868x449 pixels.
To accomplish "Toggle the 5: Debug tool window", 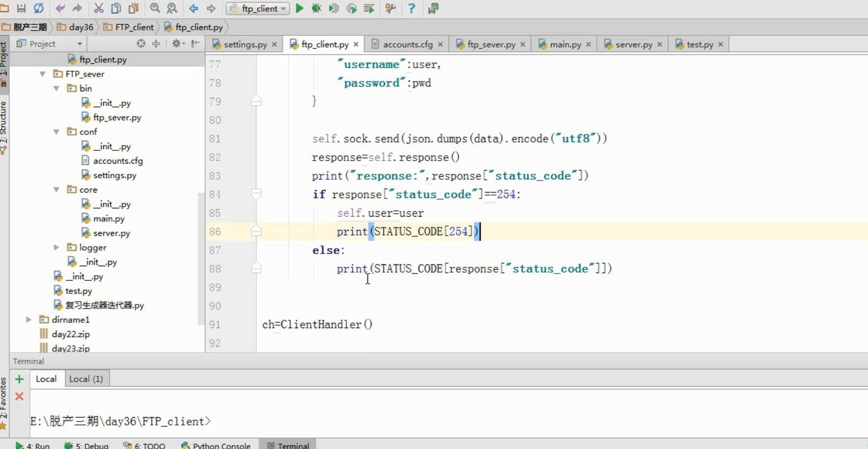I will coord(86,445).
